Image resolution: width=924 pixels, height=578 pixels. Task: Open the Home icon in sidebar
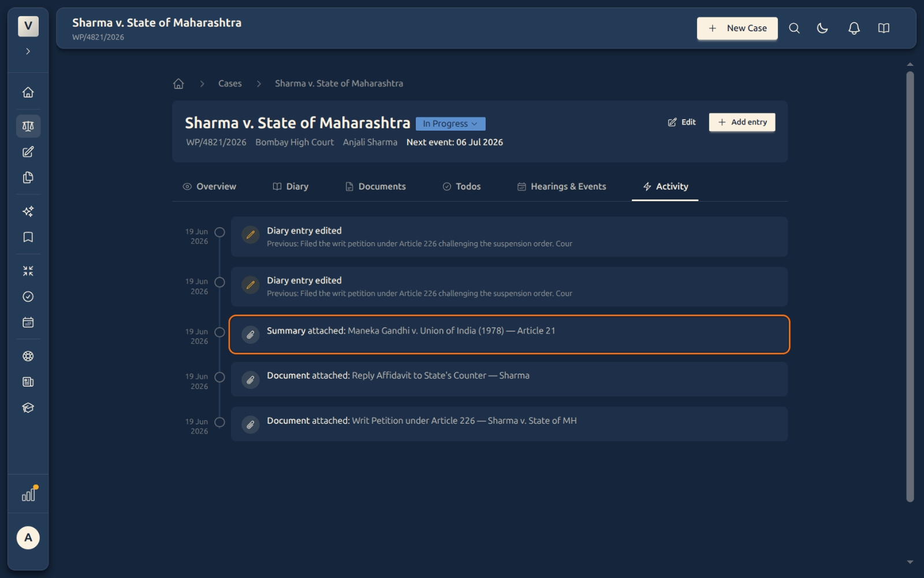click(x=28, y=92)
